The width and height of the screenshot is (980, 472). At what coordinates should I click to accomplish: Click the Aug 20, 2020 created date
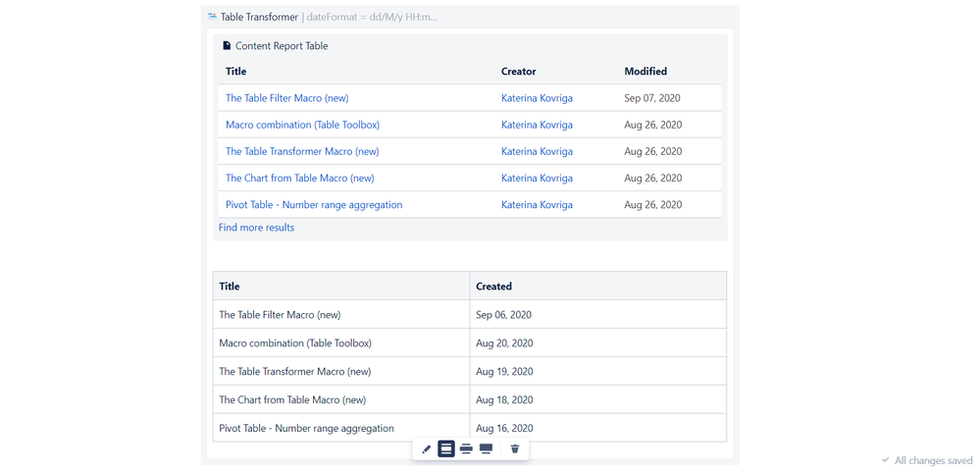pyautogui.click(x=504, y=343)
